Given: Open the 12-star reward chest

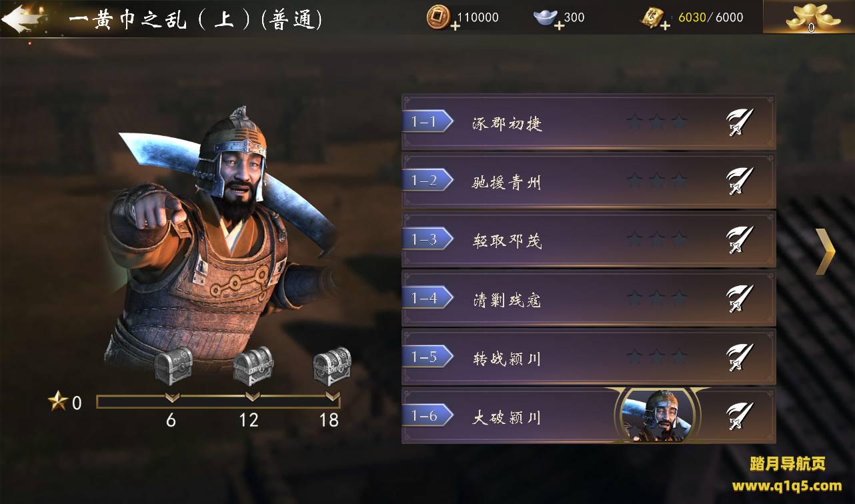Looking at the screenshot, I should [x=253, y=366].
